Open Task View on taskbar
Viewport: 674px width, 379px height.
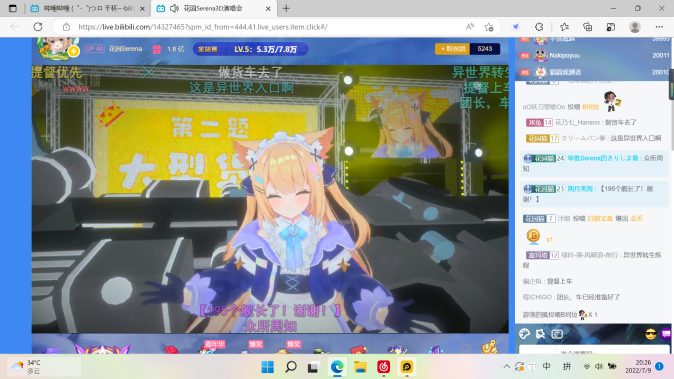click(x=313, y=367)
